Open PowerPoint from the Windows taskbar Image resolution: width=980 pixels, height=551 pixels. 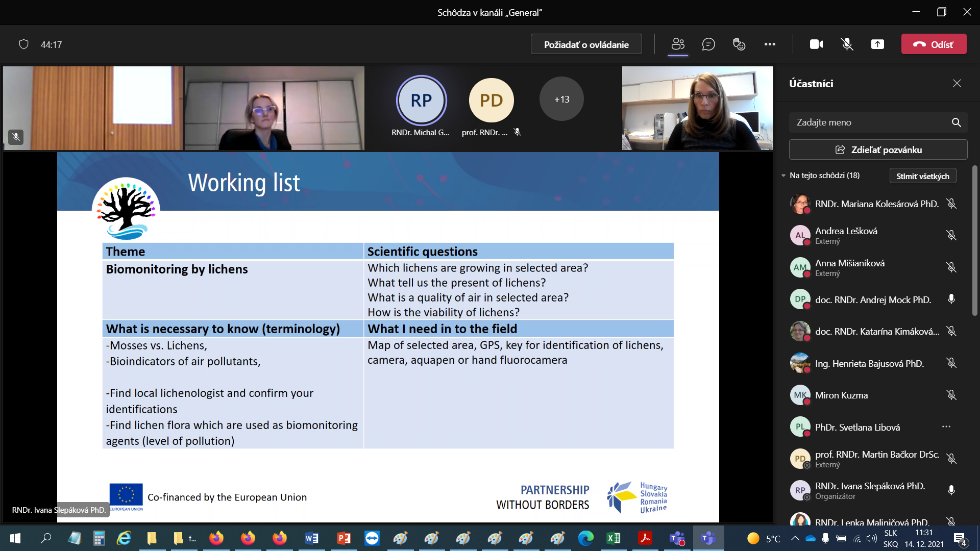[344, 538]
